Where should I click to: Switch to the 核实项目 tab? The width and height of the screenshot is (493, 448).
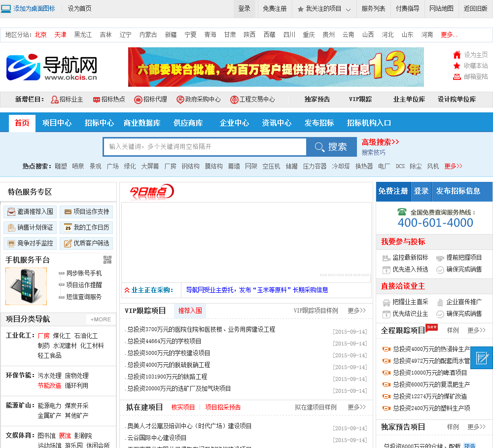pyautogui.click(x=183, y=407)
